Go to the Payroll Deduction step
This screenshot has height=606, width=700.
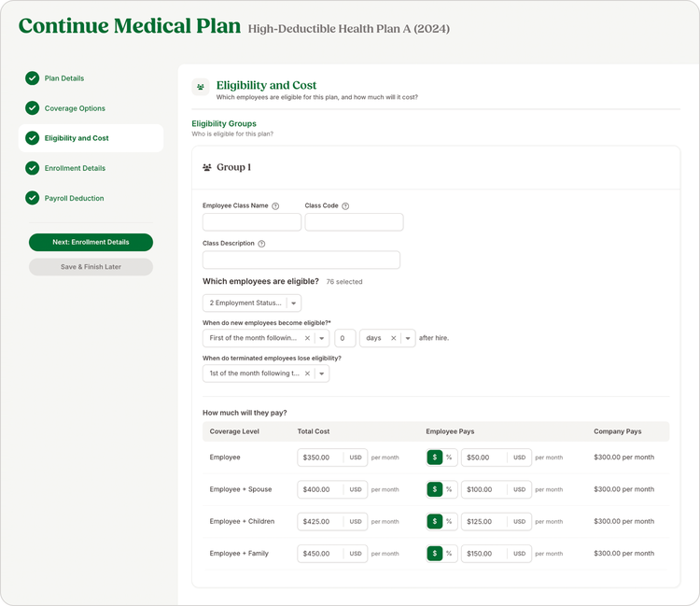tap(74, 198)
